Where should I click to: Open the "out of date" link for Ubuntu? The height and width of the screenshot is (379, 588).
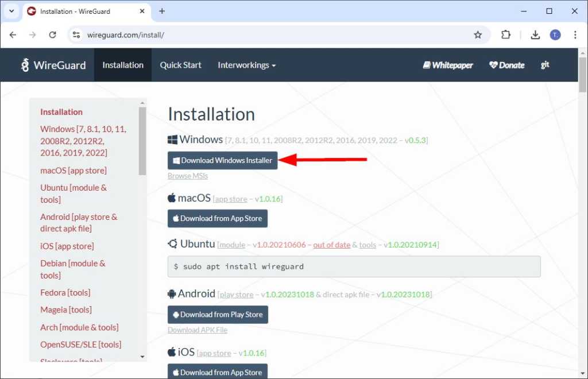tap(331, 244)
